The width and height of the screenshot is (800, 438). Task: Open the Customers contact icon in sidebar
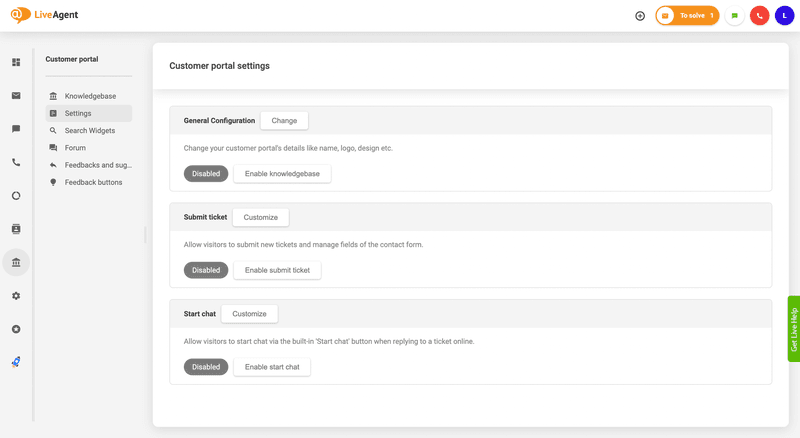click(x=16, y=229)
